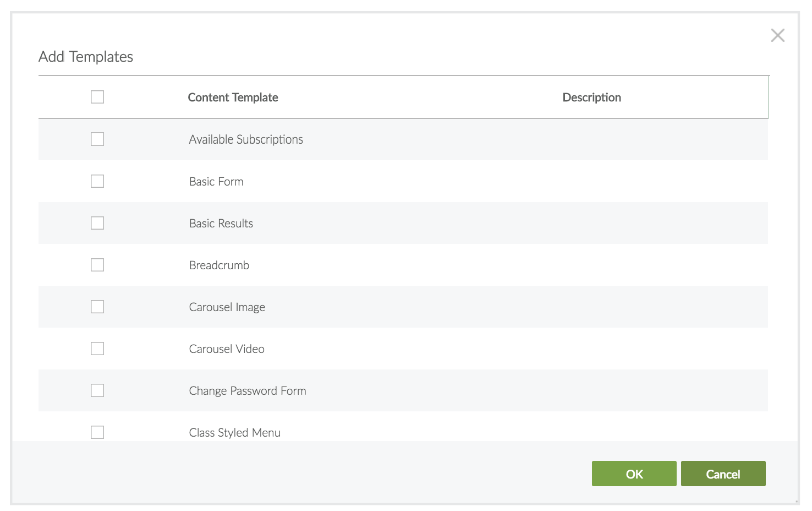Toggle the select-all checkbox in header
The height and width of the screenshot is (511, 812).
click(97, 97)
